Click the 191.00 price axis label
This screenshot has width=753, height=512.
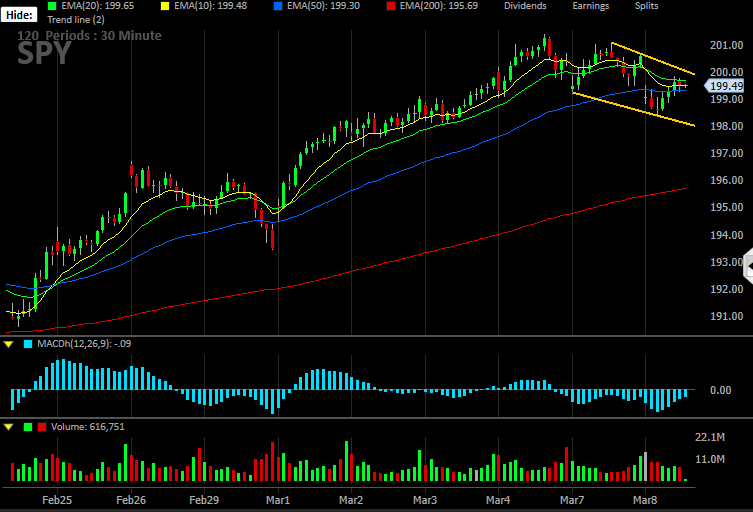(x=727, y=316)
